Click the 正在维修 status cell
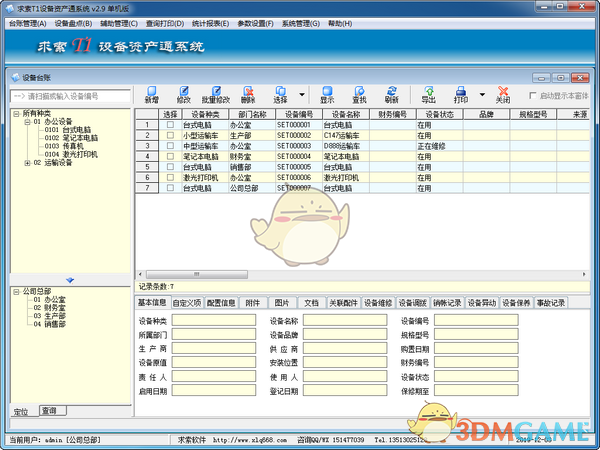 (x=440, y=146)
